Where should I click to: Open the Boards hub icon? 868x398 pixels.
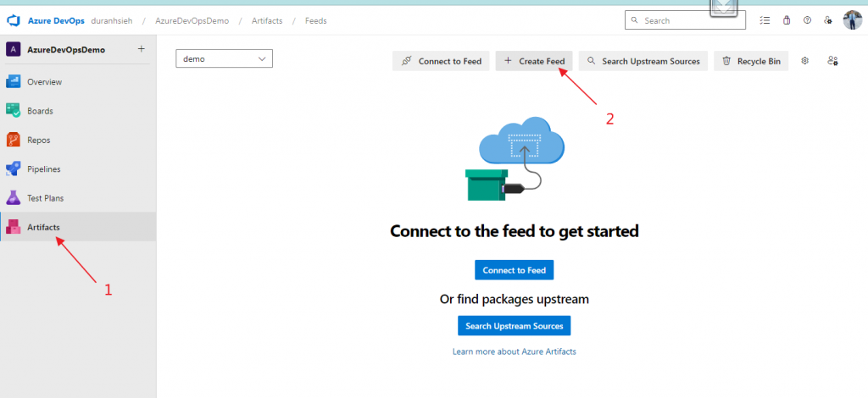coord(13,111)
